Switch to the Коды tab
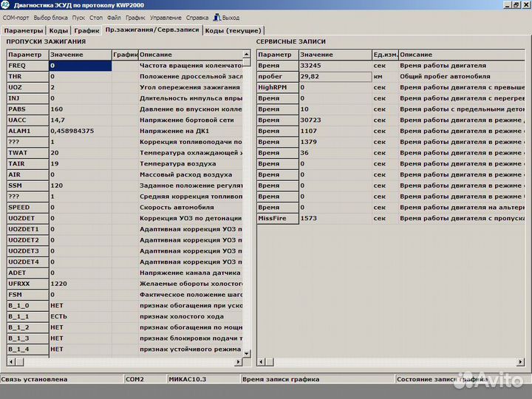This screenshot has width=532, height=399. click(x=58, y=31)
